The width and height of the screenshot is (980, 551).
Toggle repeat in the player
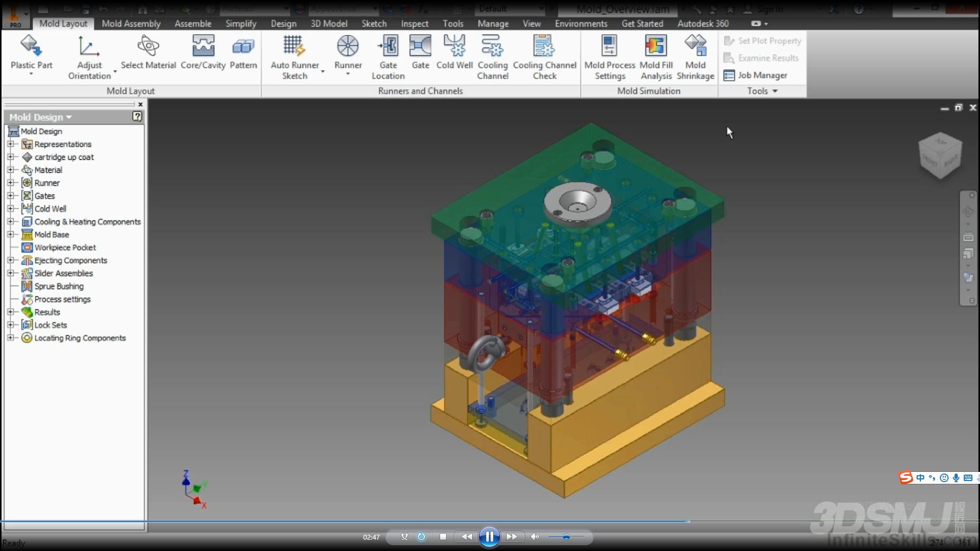pyautogui.click(x=421, y=537)
